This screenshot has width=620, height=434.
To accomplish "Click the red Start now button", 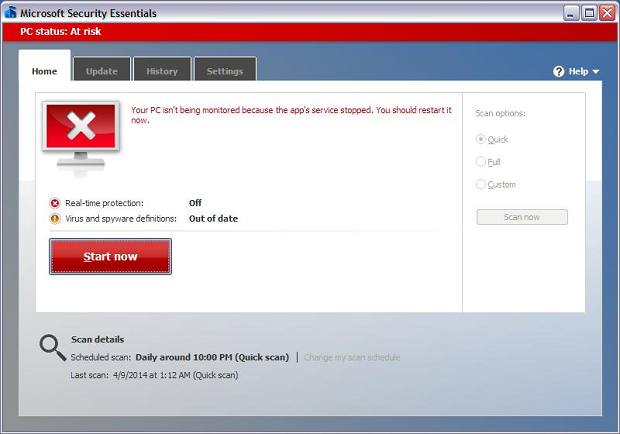I will [x=110, y=256].
